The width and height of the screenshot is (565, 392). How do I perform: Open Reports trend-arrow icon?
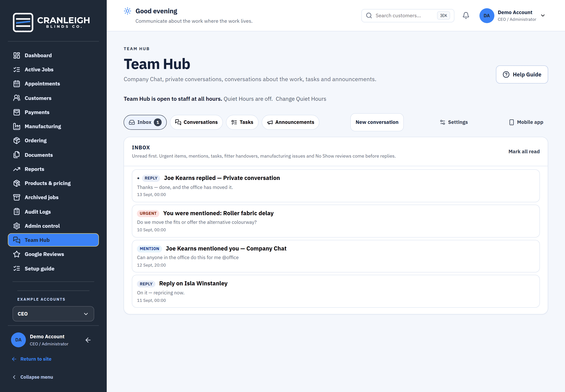(16, 169)
